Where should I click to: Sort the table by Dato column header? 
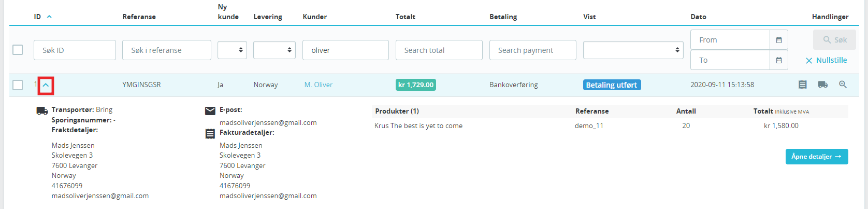point(698,17)
